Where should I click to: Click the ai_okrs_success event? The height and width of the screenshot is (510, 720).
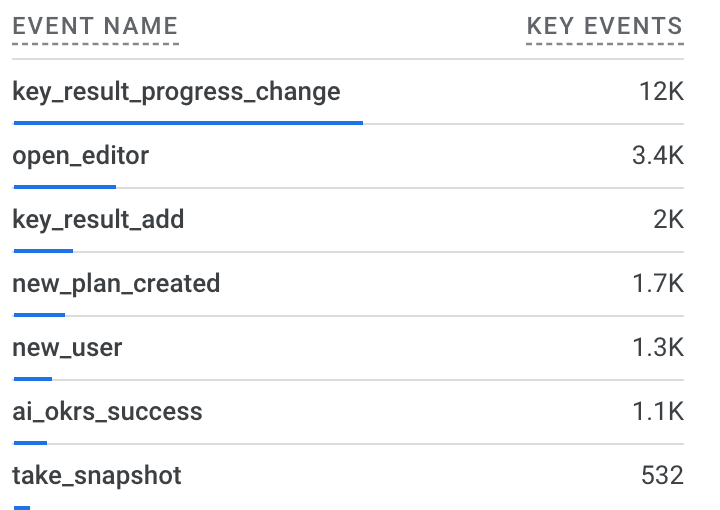(107, 412)
